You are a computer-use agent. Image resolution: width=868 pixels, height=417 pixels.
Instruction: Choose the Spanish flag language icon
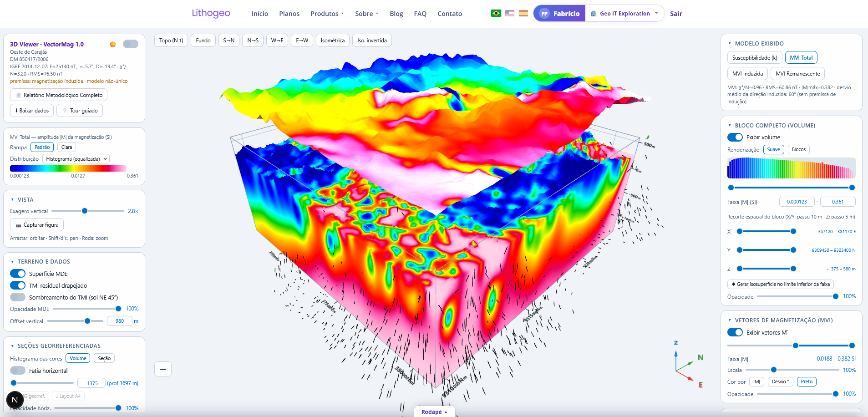(x=523, y=13)
